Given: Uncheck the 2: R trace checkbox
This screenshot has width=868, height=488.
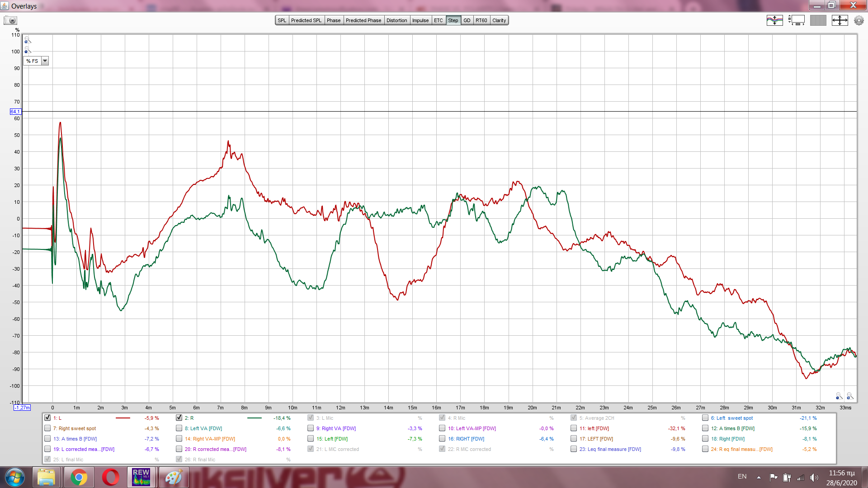Looking at the screenshot, I should [179, 418].
